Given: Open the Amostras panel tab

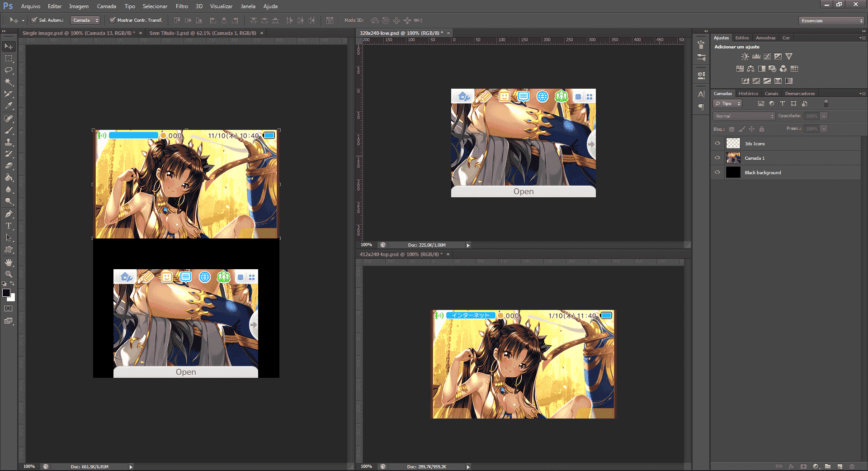Looking at the screenshot, I should click(765, 38).
